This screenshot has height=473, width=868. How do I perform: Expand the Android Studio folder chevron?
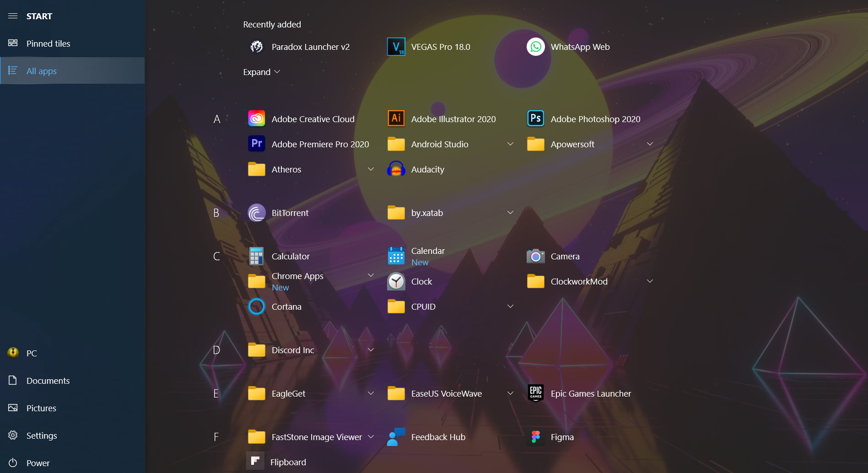[x=510, y=144]
